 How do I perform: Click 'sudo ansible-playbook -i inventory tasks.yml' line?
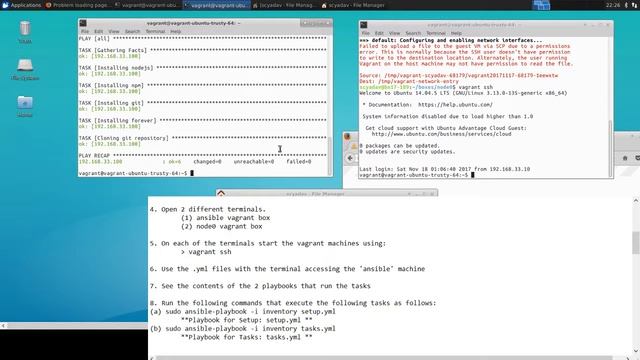[242, 329]
